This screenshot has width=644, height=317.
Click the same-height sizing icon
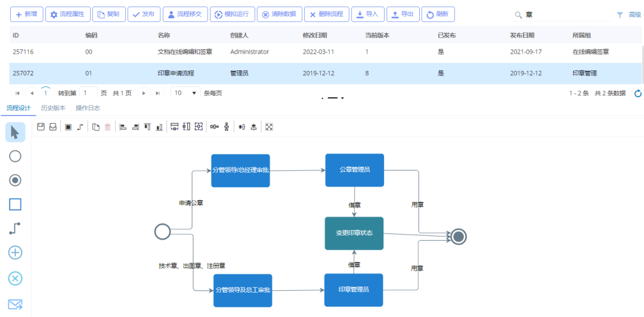[x=187, y=127]
